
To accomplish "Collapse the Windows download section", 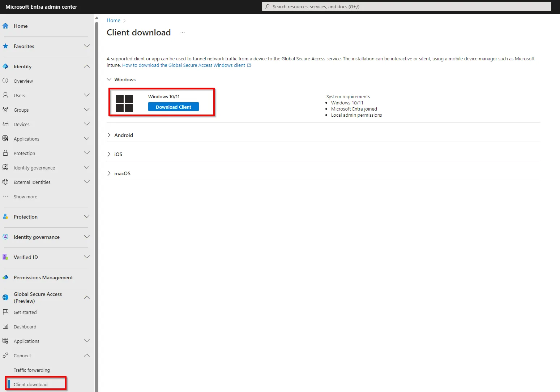I will tap(109, 79).
